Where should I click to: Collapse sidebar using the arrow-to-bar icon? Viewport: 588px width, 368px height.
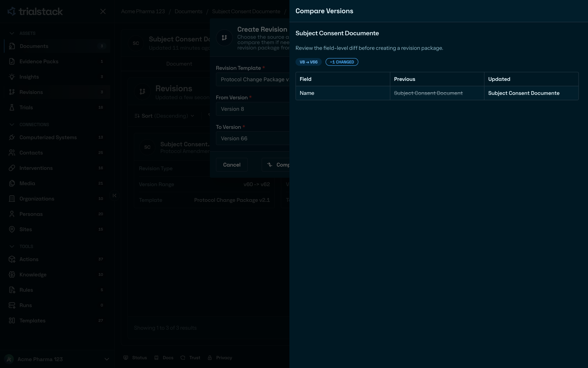pos(114,195)
